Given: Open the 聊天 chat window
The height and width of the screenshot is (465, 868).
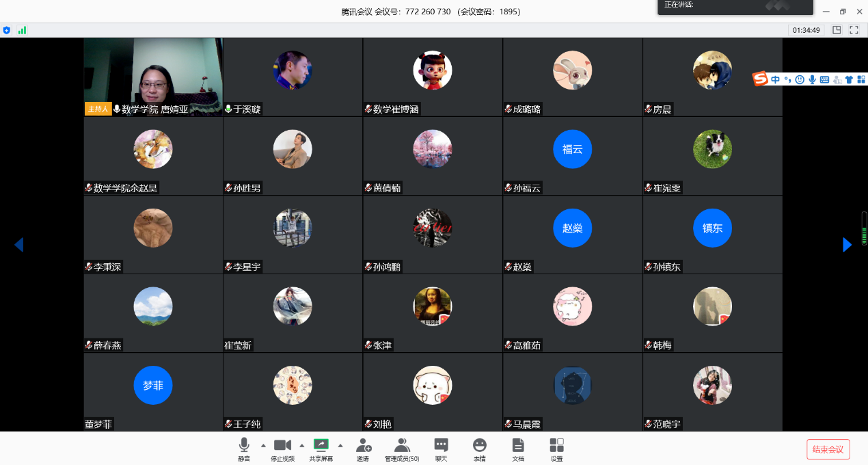Looking at the screenshot, I should pos(441,449).
